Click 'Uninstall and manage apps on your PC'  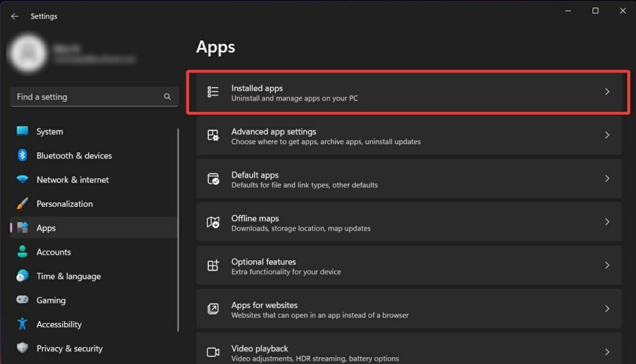pos(294,98)
